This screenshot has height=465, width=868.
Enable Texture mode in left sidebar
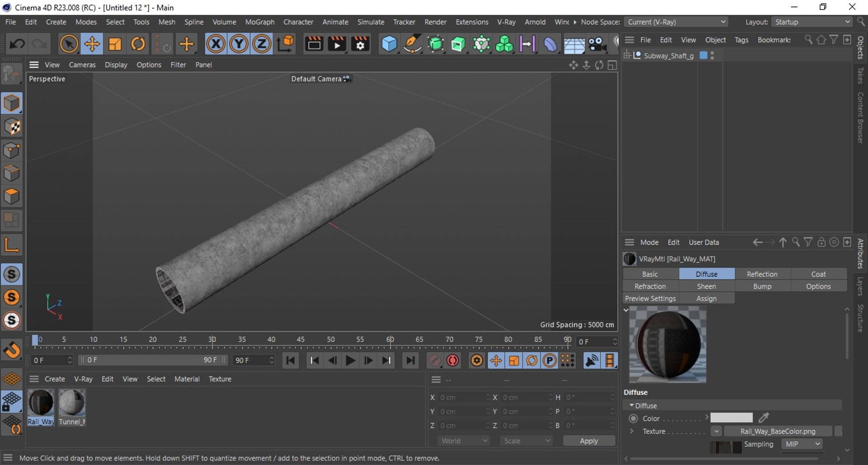coord(12,127)
